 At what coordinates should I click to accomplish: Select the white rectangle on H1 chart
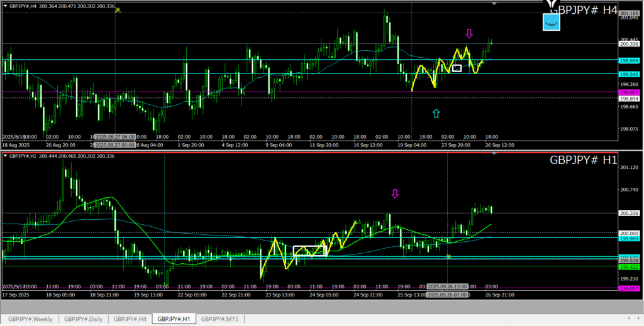(x=309, y=251)
